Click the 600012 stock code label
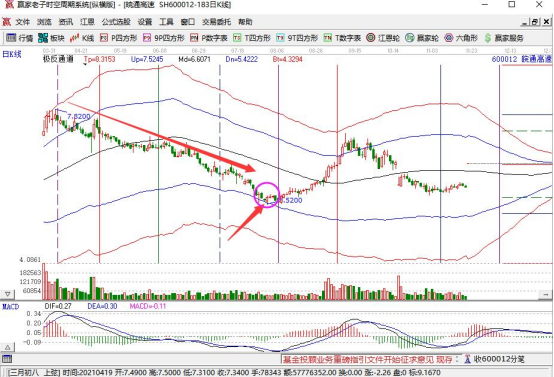The height and width of the screenshot is (377, 554). (x=504, y=59)
